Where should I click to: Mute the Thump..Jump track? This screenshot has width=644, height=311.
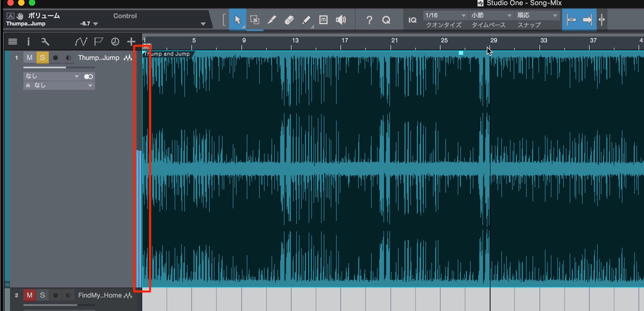pos(29,57)
